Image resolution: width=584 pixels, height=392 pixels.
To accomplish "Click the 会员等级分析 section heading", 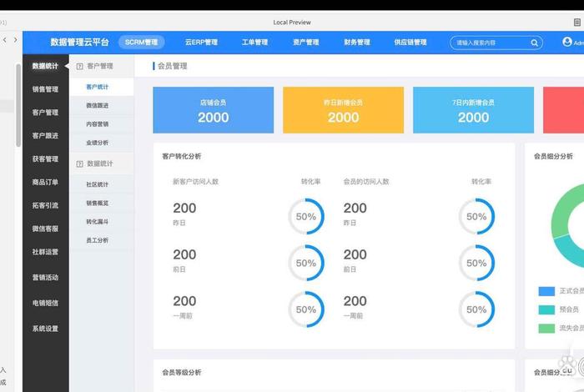I will click(181, 372).
